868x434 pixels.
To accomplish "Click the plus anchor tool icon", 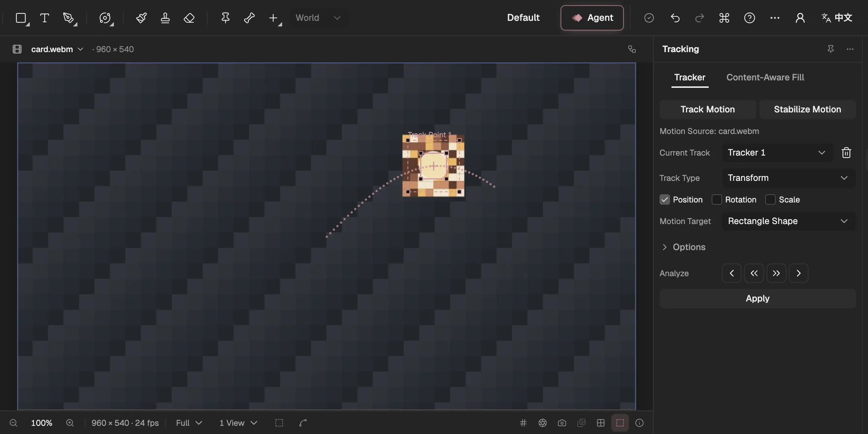I will point(274,18).
